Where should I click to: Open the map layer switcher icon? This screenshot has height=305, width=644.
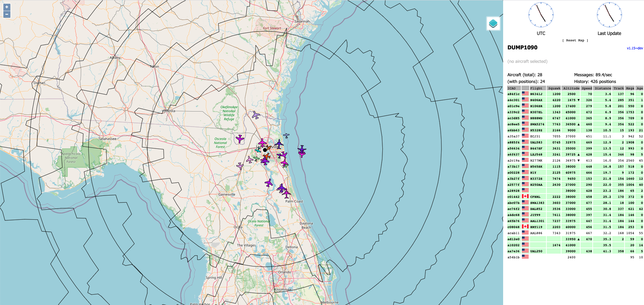(x=493, y=24)
